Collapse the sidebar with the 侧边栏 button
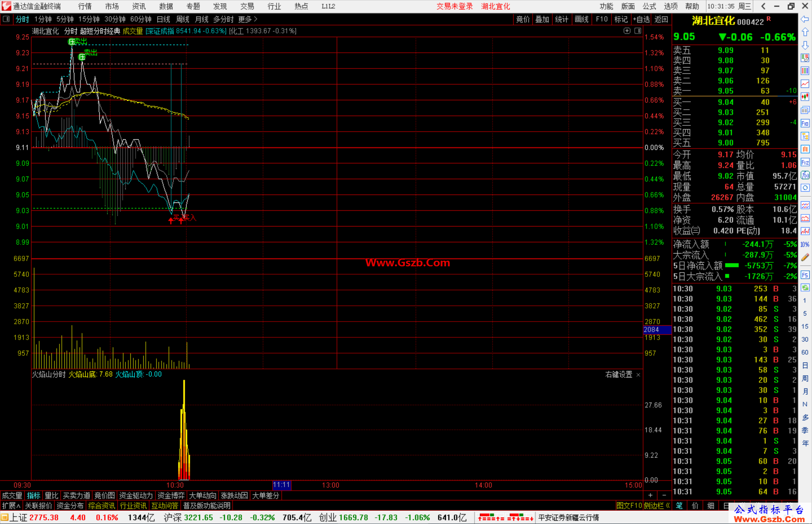 click(x=657, y=506)
